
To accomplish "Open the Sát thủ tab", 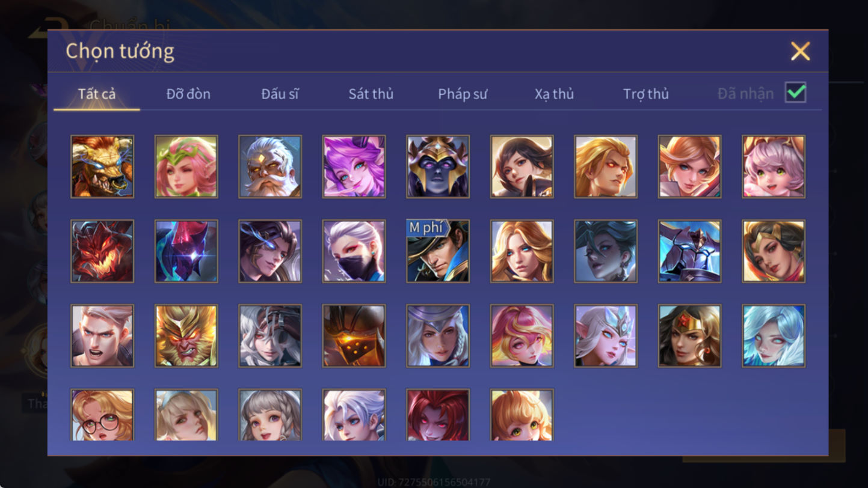I will 371,94.
